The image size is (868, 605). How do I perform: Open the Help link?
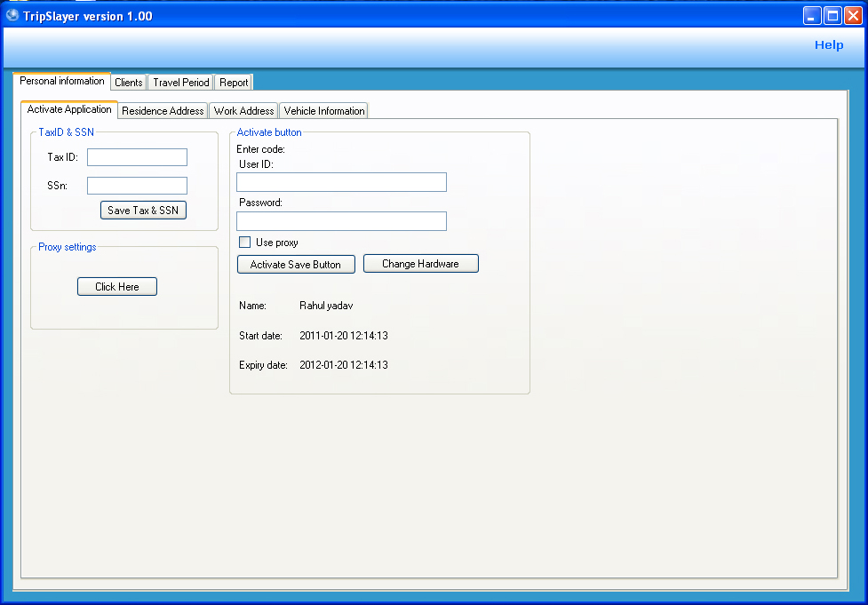coord(829,44)
